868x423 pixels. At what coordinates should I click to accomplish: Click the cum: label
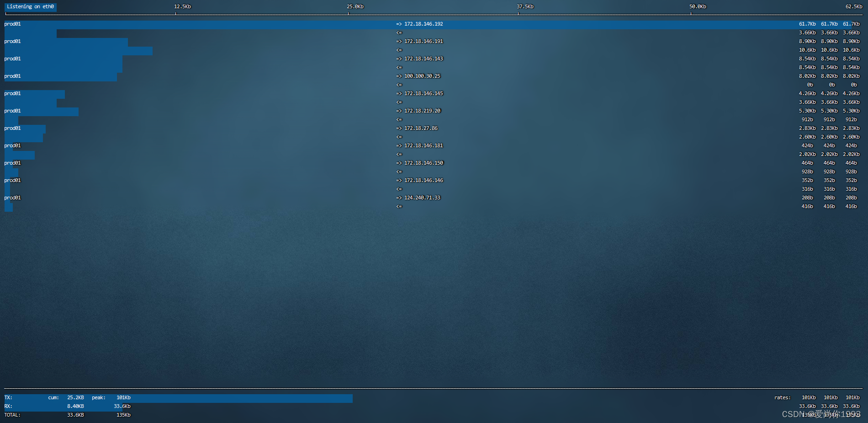pyautogui.click(x=53, y=397)
